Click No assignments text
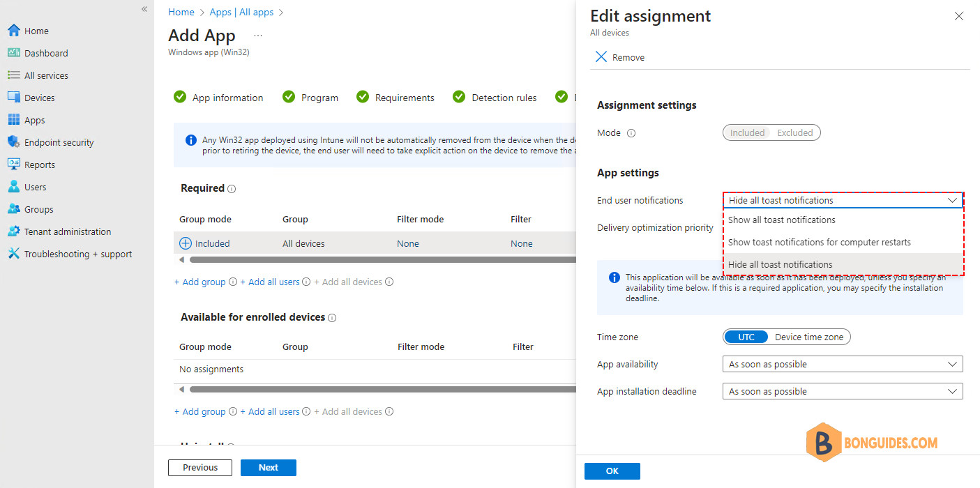This screenshot has width=980, height=488. tap(211, 369)
